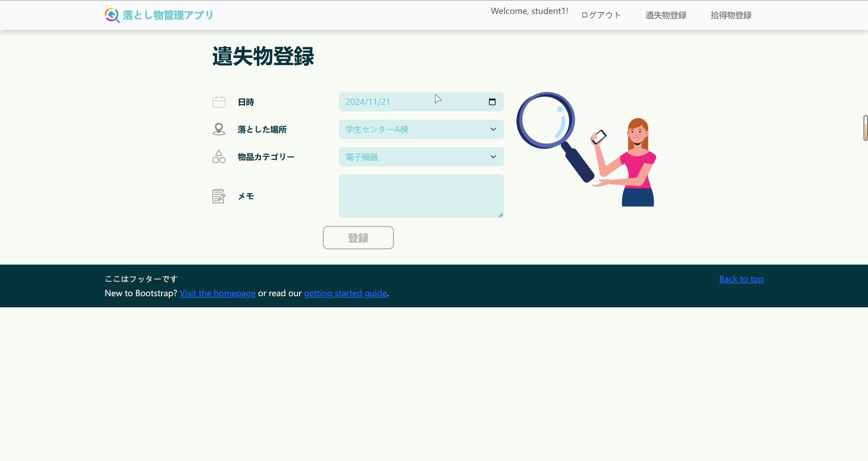
Task: Click the shapes icon for 物品カテゴリー
Action: pos(219,157)
